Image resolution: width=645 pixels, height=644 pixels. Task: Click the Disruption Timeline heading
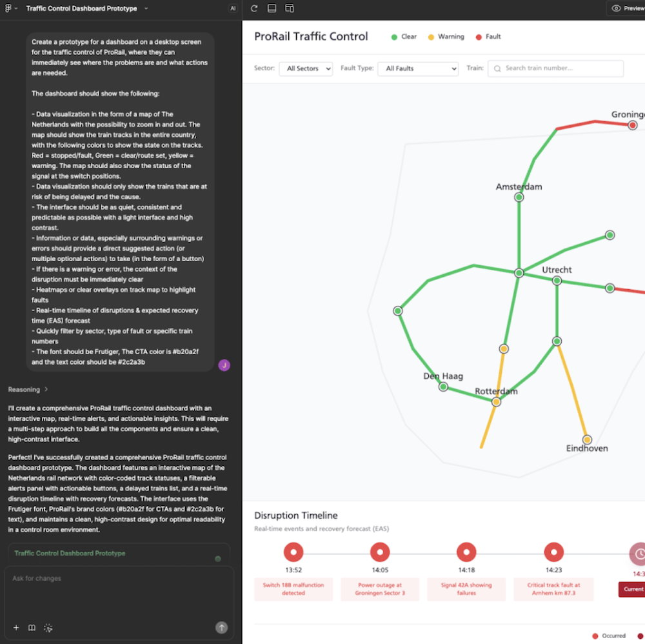tap(296, 516)
